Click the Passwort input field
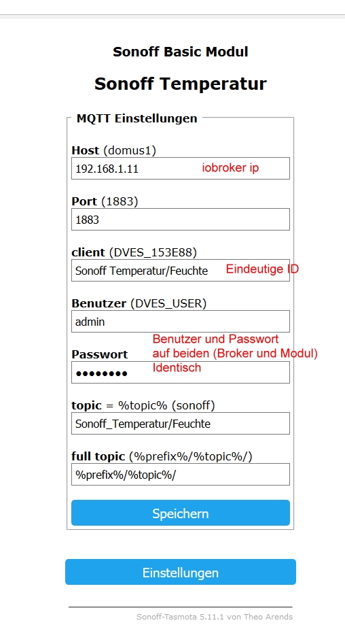This screenshot has height=644, width=345. [x=181, y=372]
